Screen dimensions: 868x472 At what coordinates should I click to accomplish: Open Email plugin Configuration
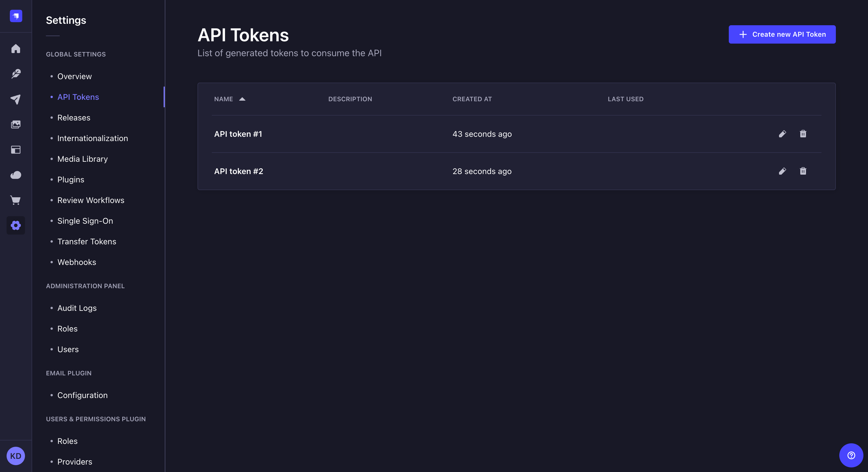coord(82,395)
